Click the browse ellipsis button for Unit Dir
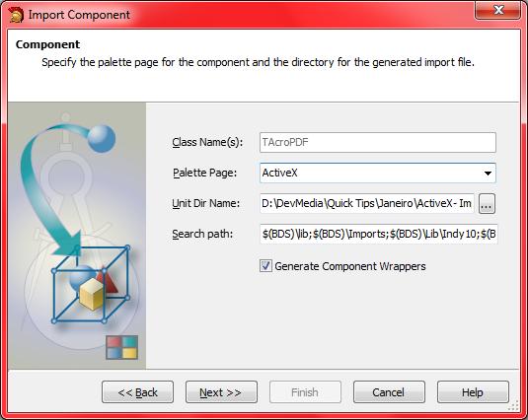Image resolution: width=528 pixels, height=420 pixels. [487, 203]
